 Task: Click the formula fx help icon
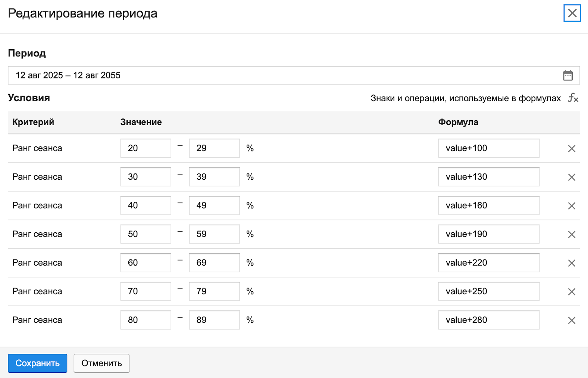(x=573, y=98)
